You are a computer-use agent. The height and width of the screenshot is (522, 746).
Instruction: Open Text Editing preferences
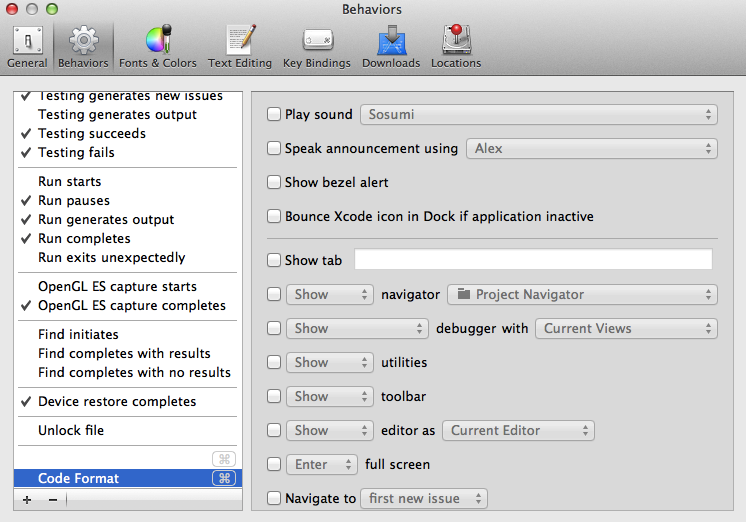(x=240, y=47)
